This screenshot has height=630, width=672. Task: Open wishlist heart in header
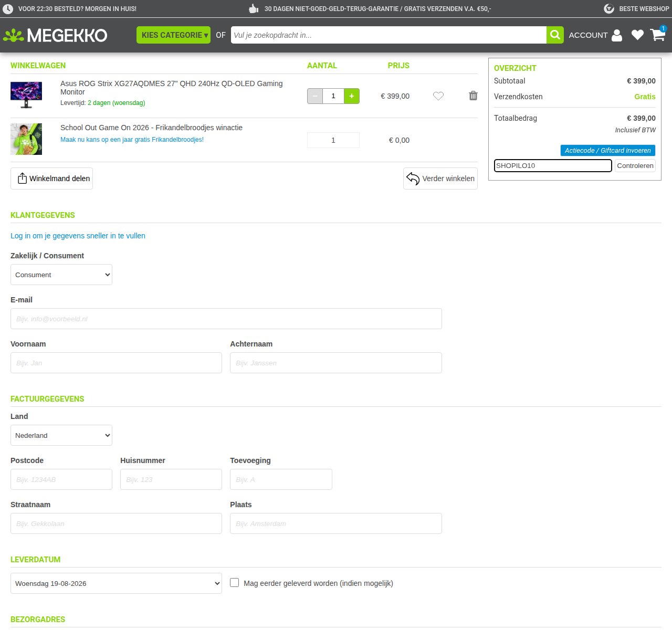pyautogui.click(x=637, y=35)
